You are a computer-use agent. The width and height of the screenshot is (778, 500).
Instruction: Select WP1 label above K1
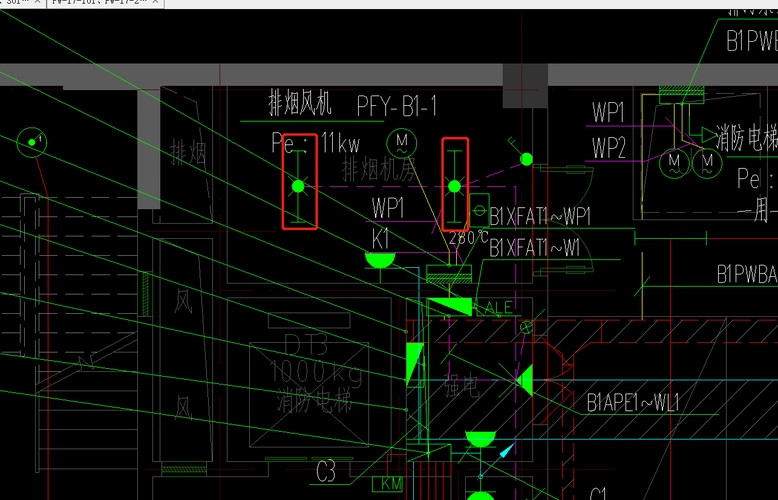(388, 208)
